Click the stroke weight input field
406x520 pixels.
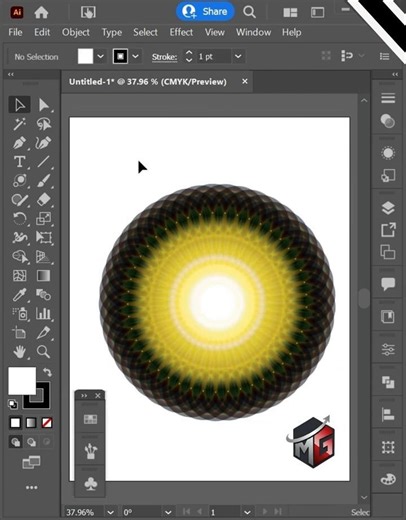[213, 56]
